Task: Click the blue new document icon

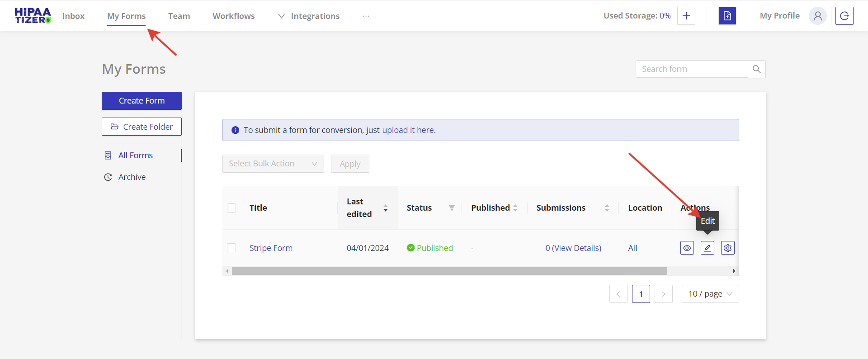Action: pos(727,16)
